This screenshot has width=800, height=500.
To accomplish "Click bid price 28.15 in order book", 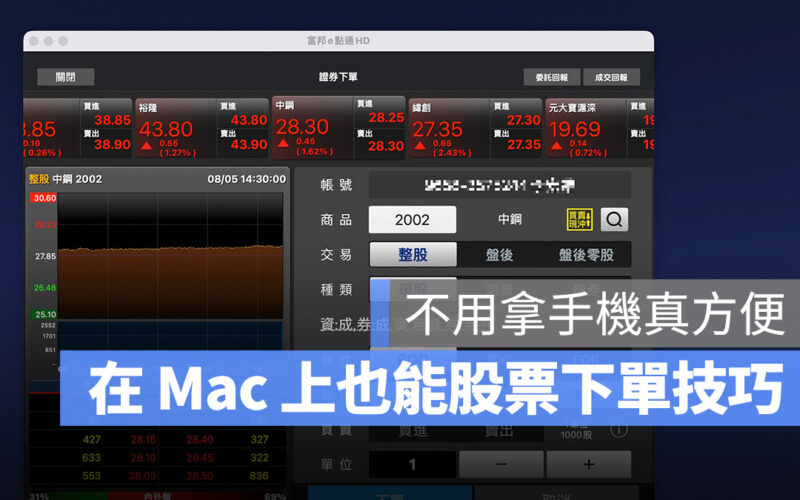I will (x=143, y=439).
